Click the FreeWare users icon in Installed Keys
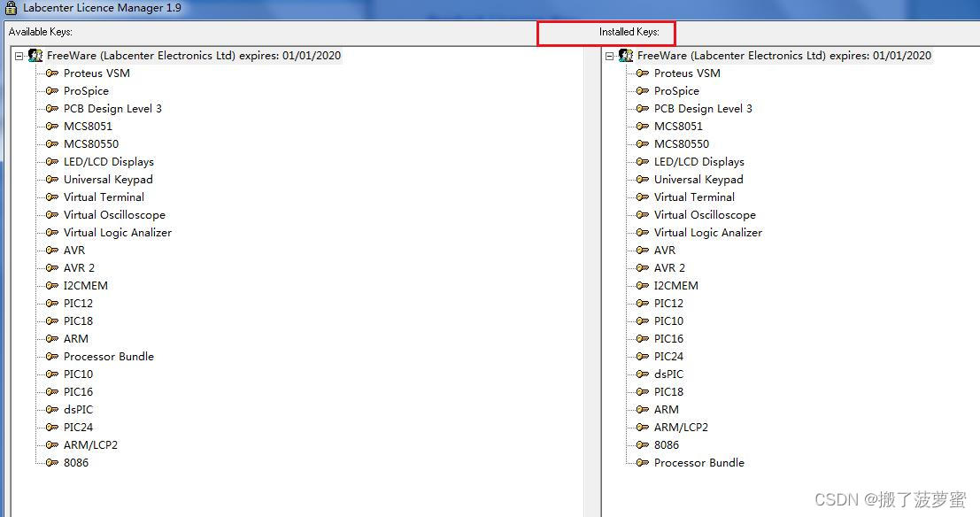 pos(626,56)
